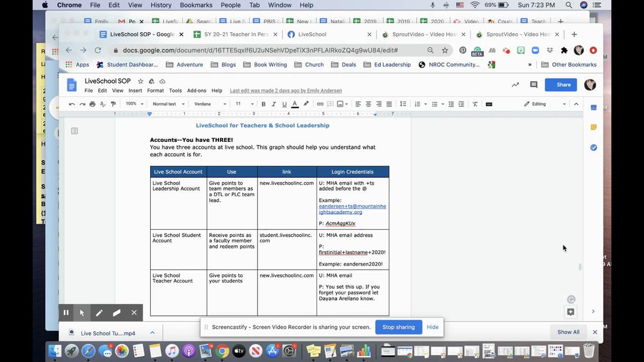Select the Screencastify pen tool
The image size is (644, 362).
click(x=99, y=313)
